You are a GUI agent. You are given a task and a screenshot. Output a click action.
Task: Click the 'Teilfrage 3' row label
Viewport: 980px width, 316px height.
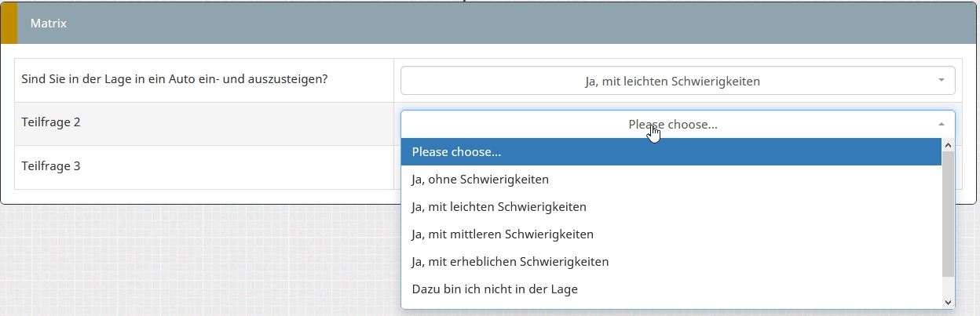click(x=51, y=167)
